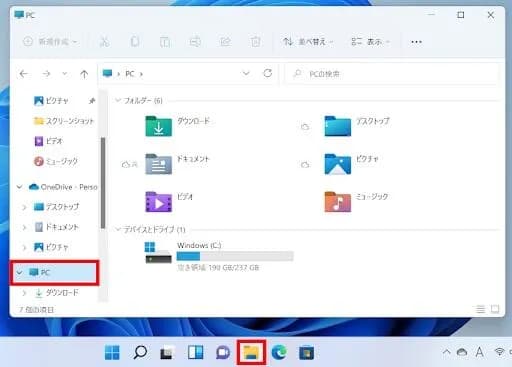The height and width of the screenshot is (367, 512).
Task: Open the 表示 view options menu
Action: (x=370, y=42)
